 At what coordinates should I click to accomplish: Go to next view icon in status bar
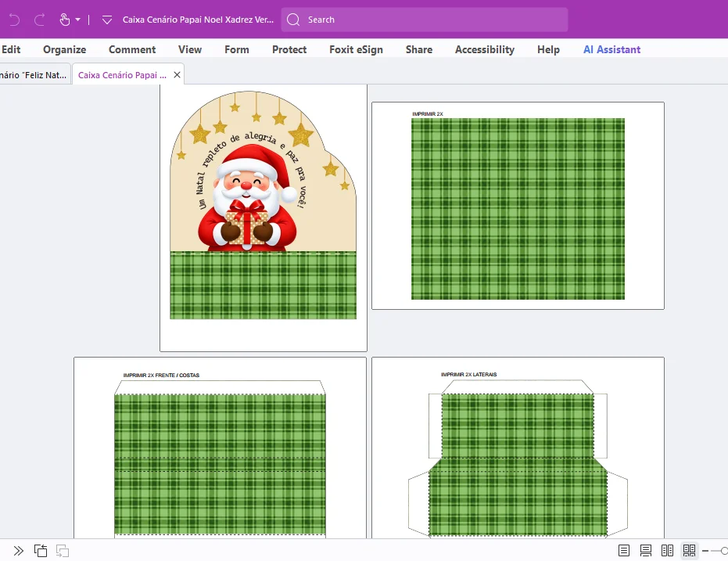tap(63, 551)
